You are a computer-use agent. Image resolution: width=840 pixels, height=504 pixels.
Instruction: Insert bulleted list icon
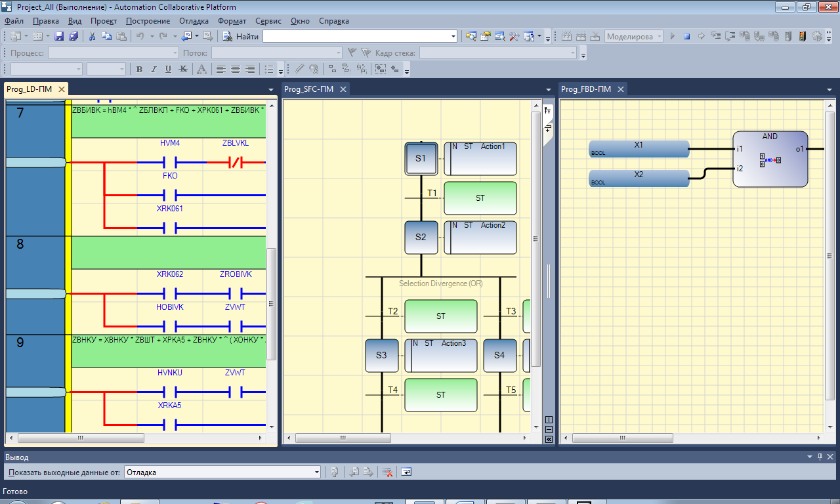pos(269,69)
